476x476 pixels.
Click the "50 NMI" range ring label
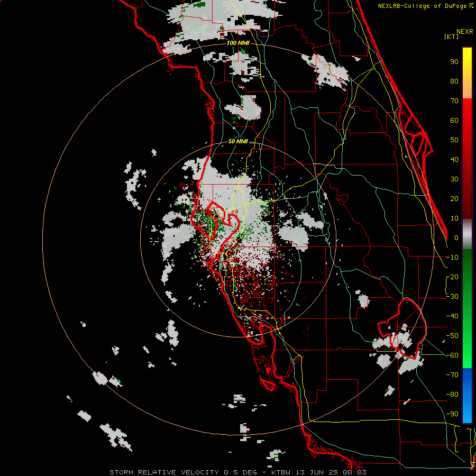tap(238, 141)
